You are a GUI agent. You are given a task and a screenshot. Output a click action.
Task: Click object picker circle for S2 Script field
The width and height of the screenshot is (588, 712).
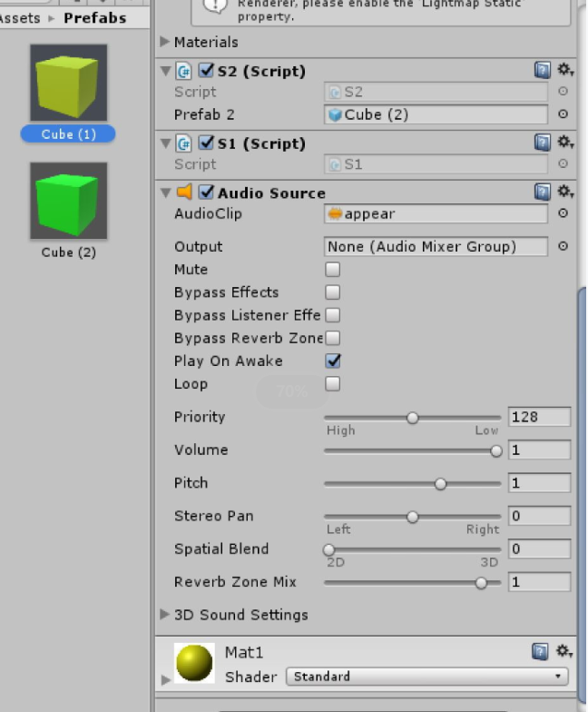[x=563, y=91]
